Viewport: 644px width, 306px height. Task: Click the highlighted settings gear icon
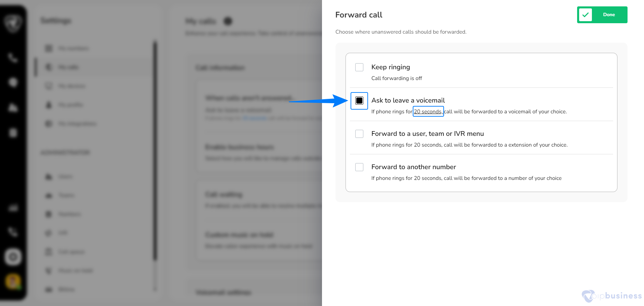point(13,257)
